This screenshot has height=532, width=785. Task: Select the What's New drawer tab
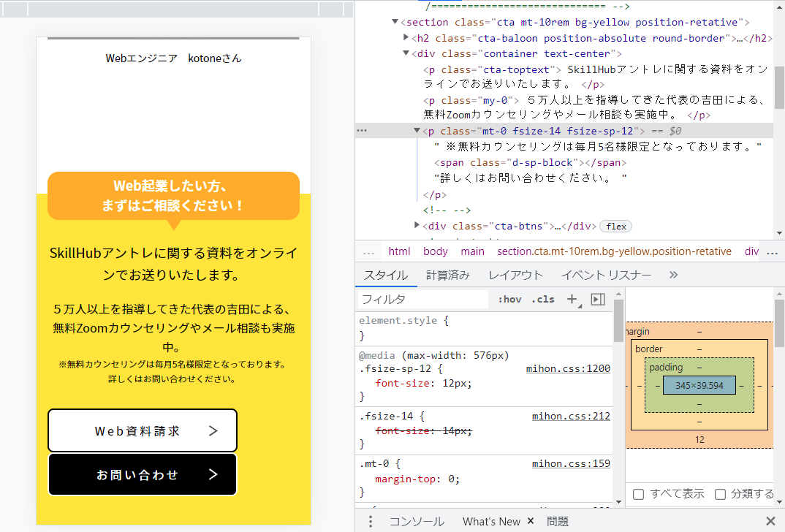491,522
